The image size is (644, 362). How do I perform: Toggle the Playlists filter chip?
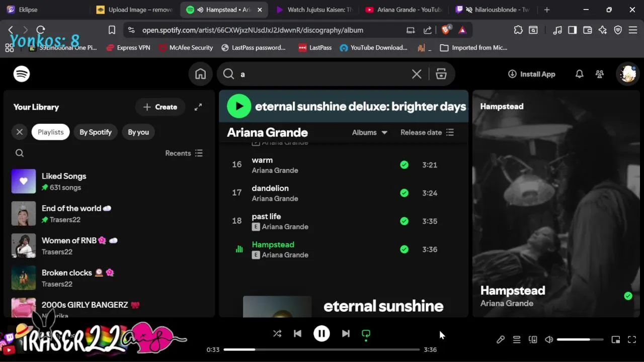pyautogui.click(x=51, y=132)
